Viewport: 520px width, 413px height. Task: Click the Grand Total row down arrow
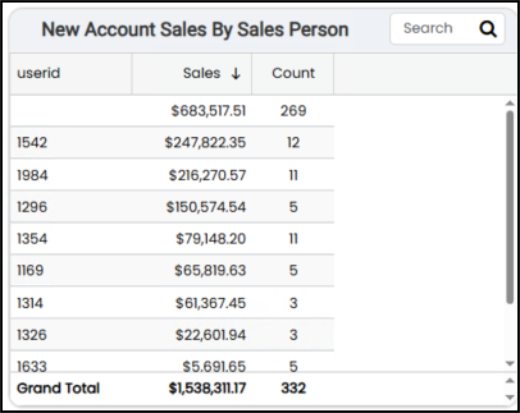click(510, 397)
